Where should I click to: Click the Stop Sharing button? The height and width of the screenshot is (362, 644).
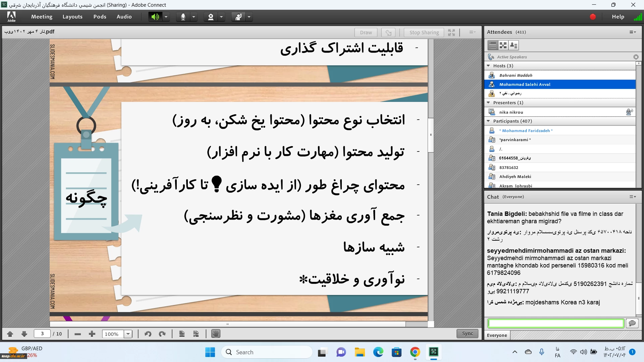pos(424,32)
